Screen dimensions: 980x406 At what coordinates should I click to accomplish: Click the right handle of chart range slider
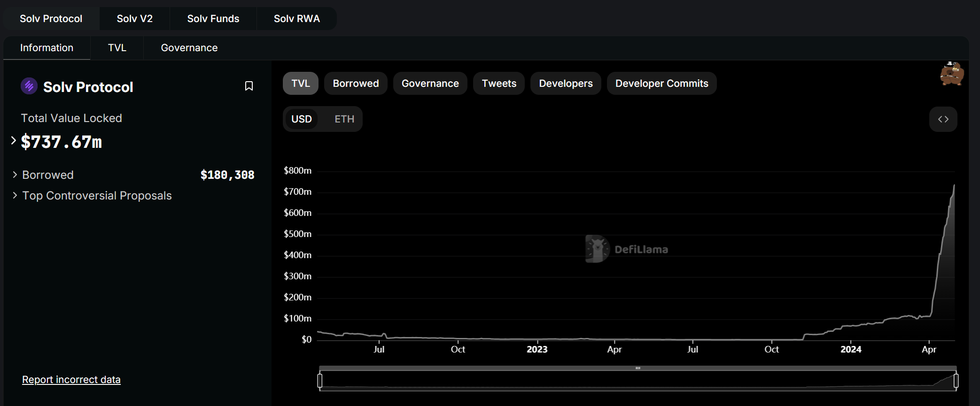(956, 380)
